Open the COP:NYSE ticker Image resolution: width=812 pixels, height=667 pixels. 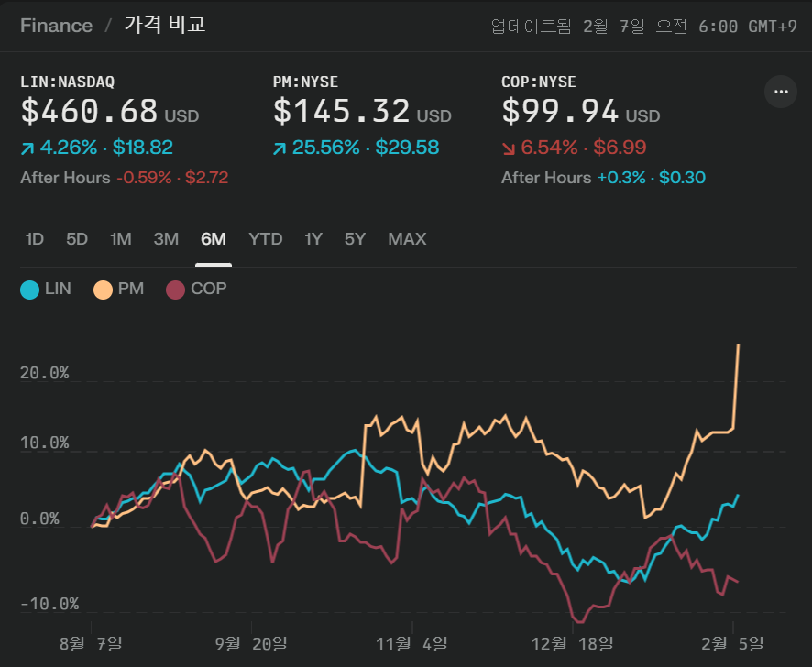click(539, 82)
